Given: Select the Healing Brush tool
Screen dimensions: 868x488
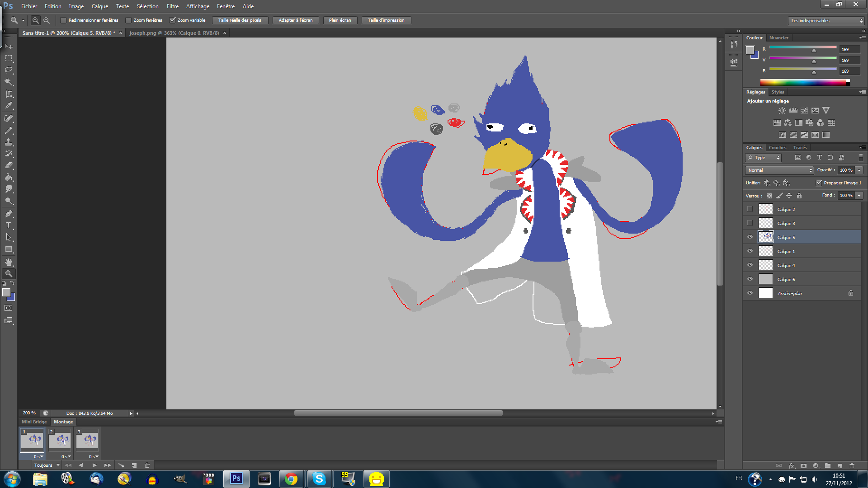Looking at the screenshot, I should pos(9,118).
